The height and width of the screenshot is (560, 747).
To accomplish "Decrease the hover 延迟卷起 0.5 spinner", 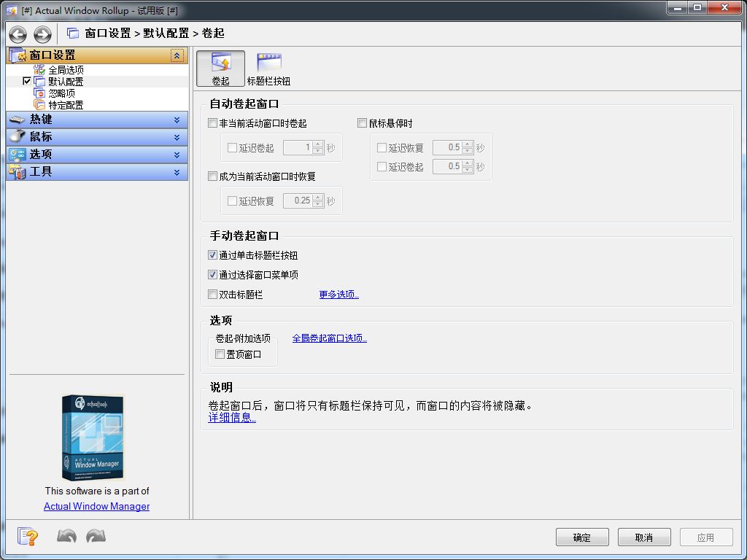I will tap(468, 170).
